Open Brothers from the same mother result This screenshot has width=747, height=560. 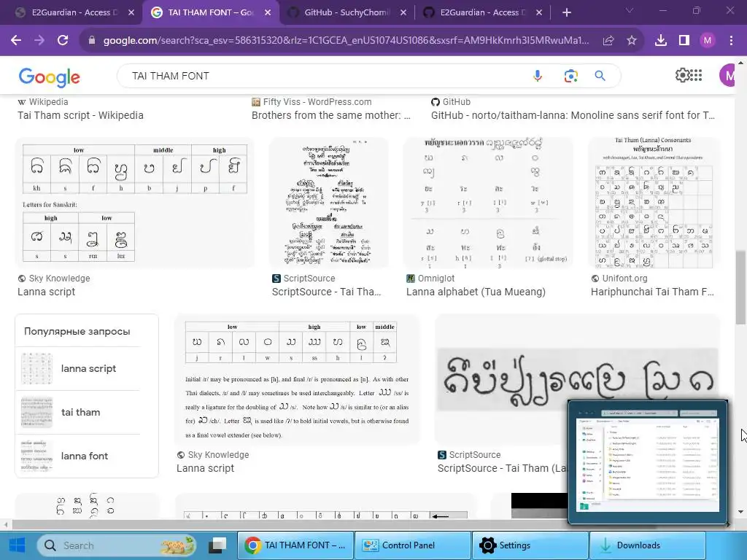coord(330,115)
